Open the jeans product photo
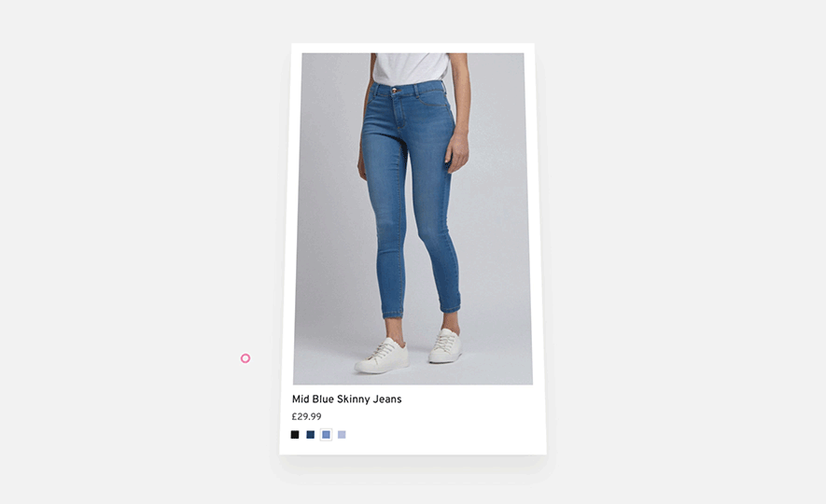826x504 pixels. point(413,218)
